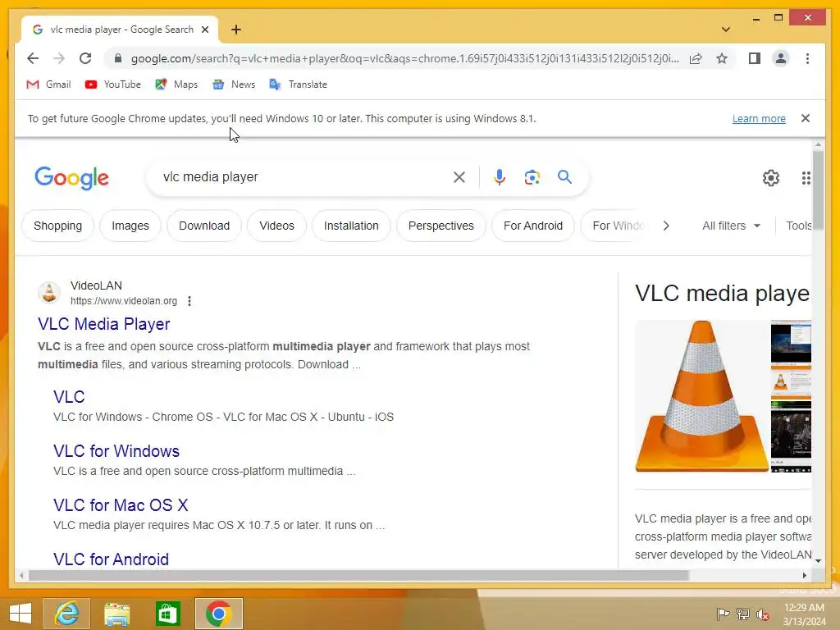840x630 pixels.
Task: Open the Chrome side panel icon
Action: pos(755,58)
